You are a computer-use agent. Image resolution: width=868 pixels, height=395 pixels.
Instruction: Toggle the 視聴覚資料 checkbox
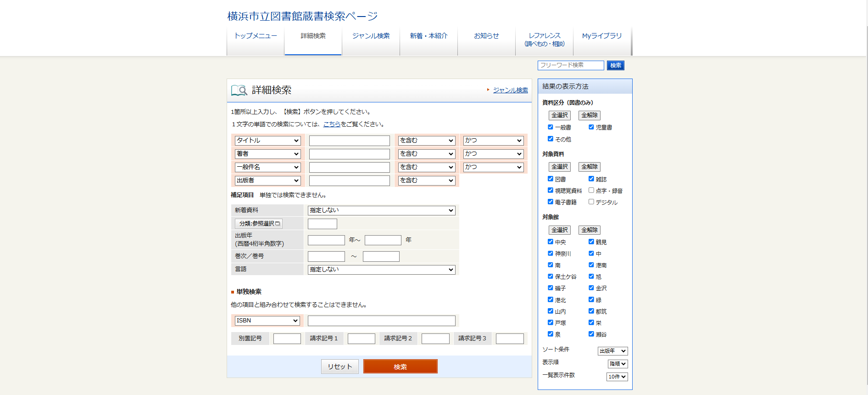(x=551, y=190)
